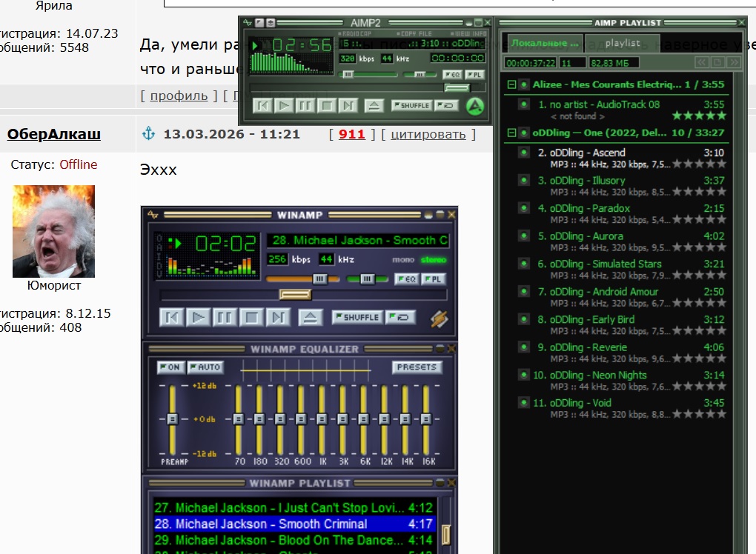Select the Локальные tab in AIMP playlist

click(544, 43)
